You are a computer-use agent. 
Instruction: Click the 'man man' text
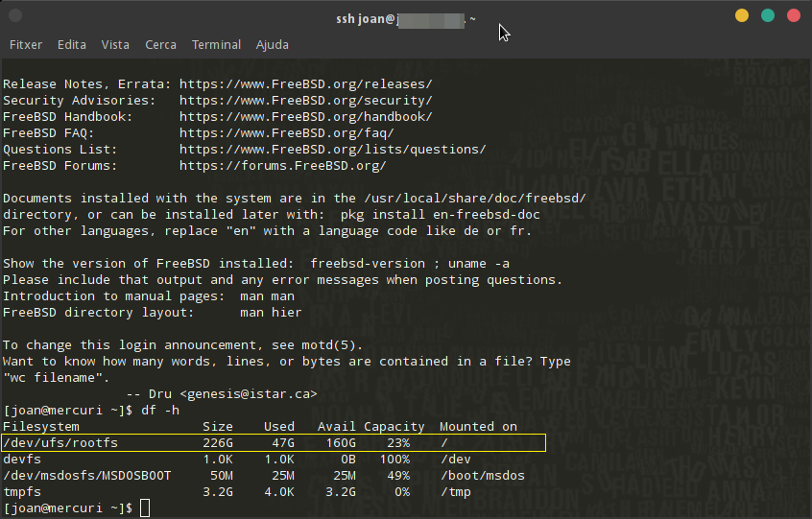(267, 296)
